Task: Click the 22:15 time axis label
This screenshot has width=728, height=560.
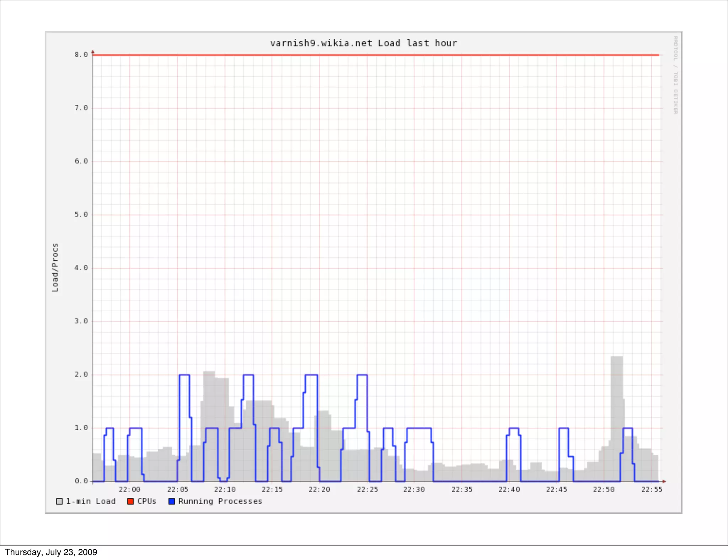Action: pyautogui.click(x=272, y=490)
